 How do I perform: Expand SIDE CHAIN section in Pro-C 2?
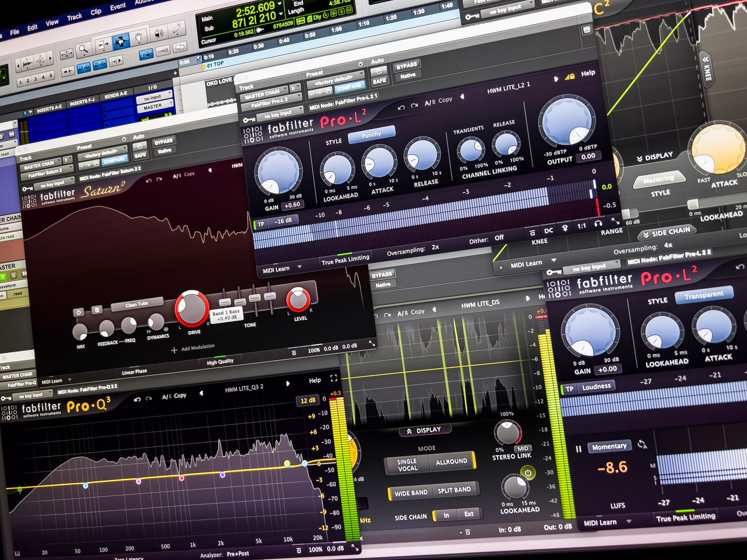tap(667, 232)
